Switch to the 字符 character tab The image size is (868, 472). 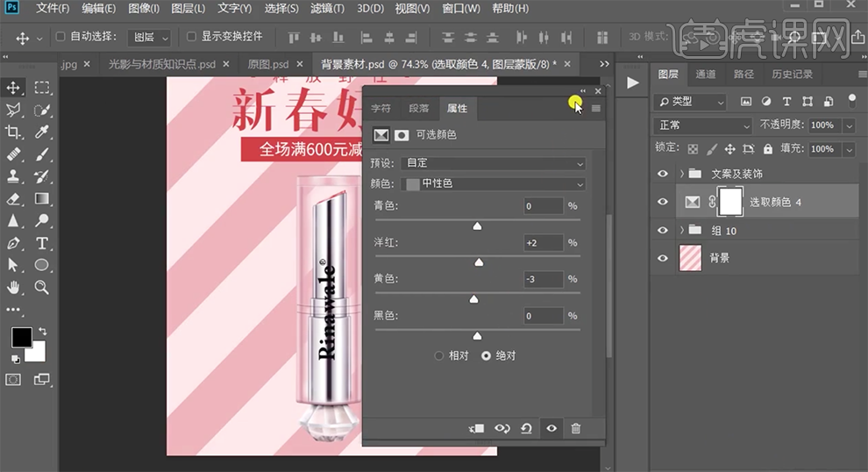click(x=381, y=109)
